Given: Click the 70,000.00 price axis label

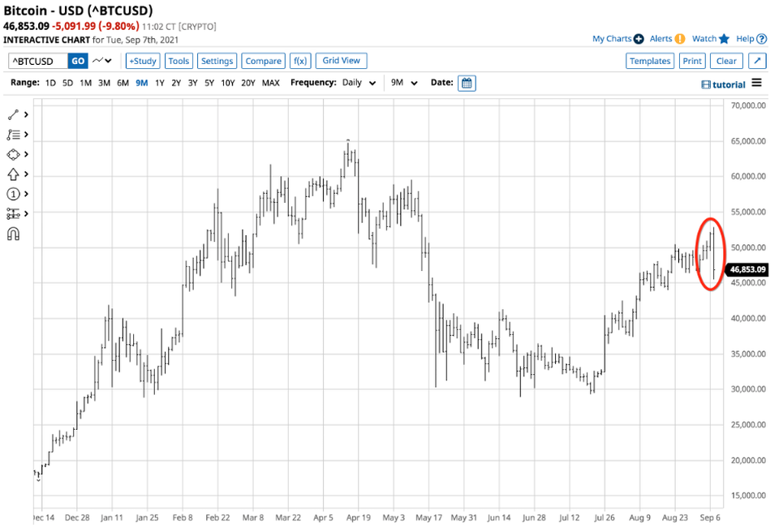Looking at the screenshot, I should click(x=748, y=105).
